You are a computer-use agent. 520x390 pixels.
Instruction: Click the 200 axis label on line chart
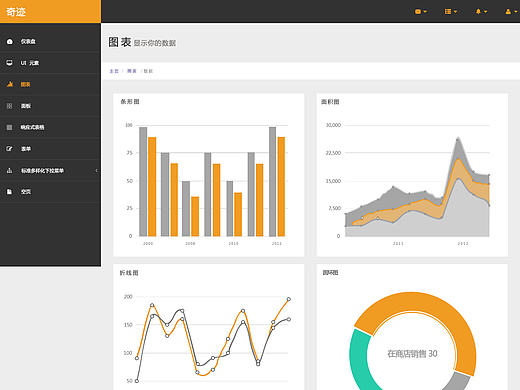(x=128, y=296)
